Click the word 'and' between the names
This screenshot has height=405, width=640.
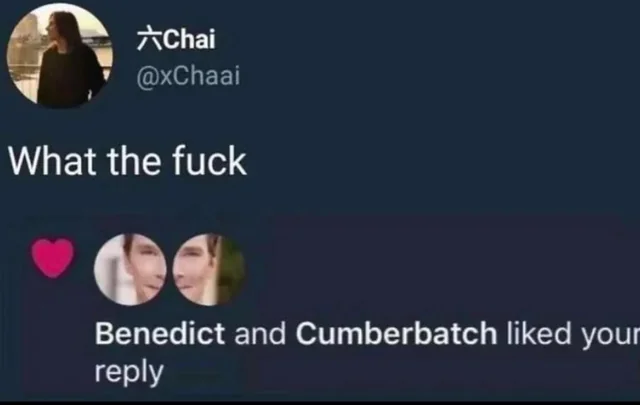point(260,334)
